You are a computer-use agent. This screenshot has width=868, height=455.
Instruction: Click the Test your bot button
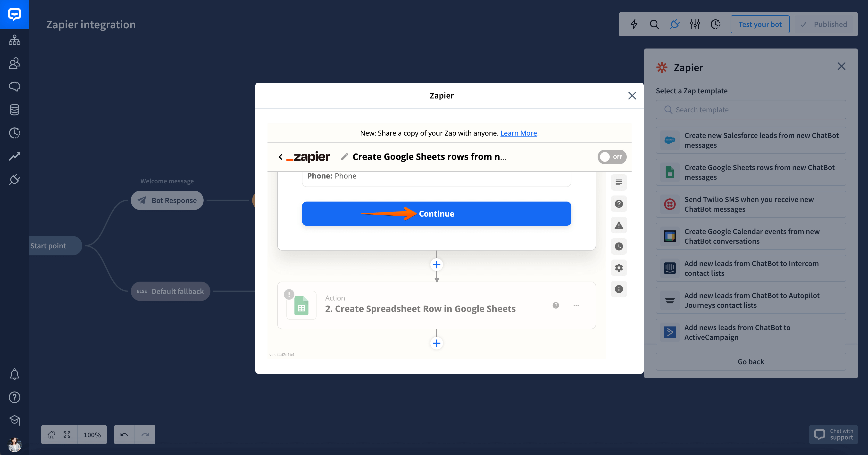tap(760, 24)
